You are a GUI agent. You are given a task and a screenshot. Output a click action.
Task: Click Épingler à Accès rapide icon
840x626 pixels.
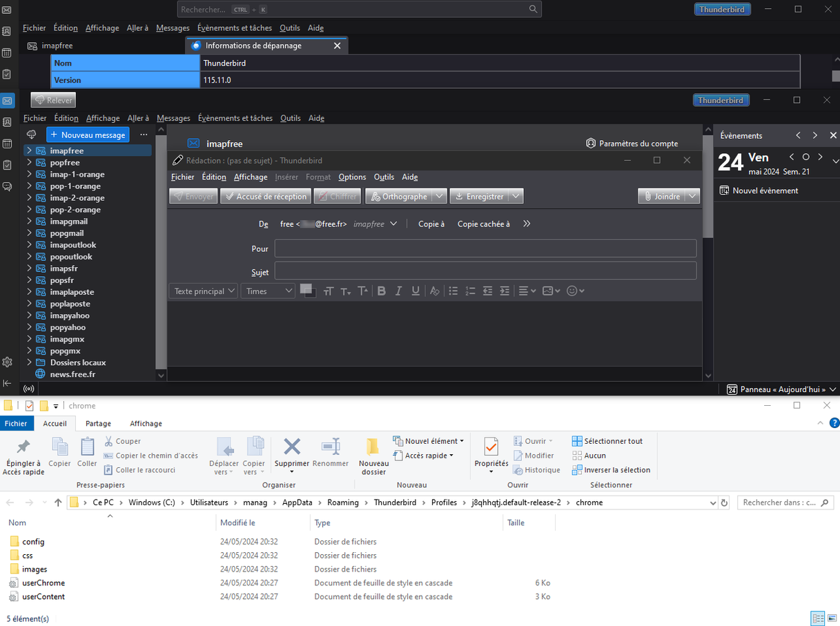pyautogui.click(x=23, y=447)
